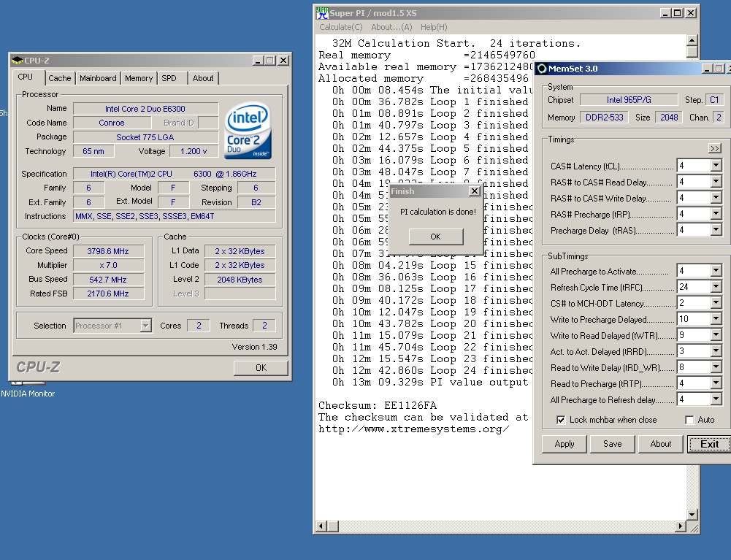Image resolution: width=731 pixels, height=560 pixels.
Task: Click Save button in MemSet
Action: [x=612, y=444]
